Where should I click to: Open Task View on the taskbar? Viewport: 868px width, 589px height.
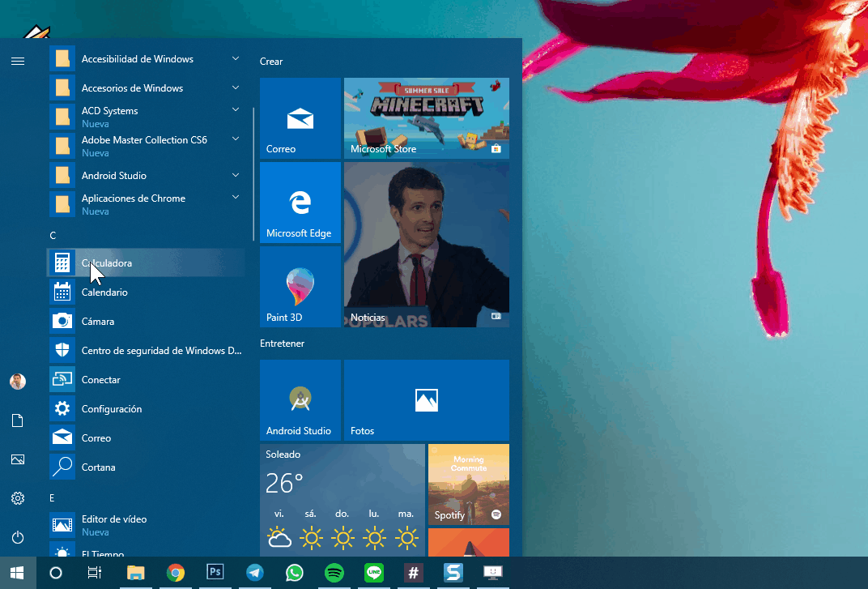coord(95,572)
